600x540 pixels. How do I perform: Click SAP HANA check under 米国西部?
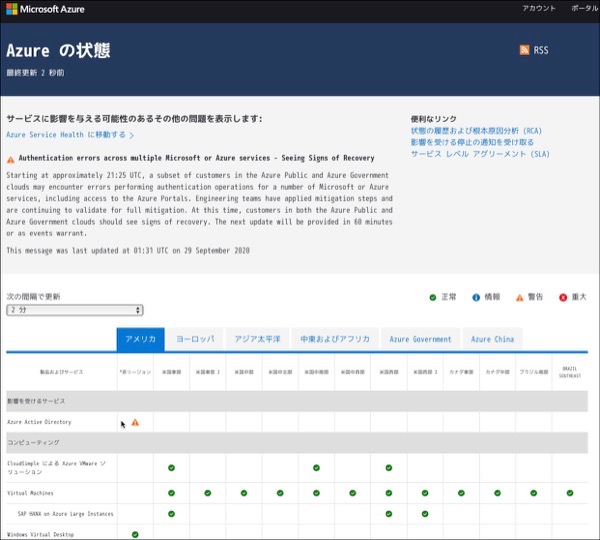[x=389, y=514]
